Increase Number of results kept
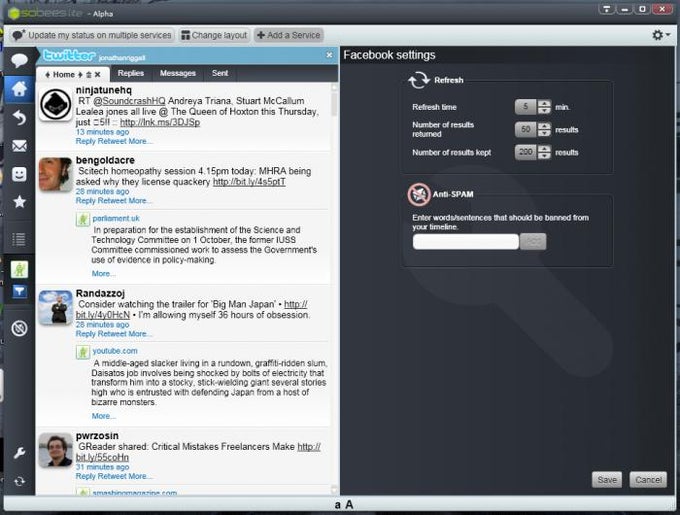This screenshot has width=680, height=515. pos(544,148)
